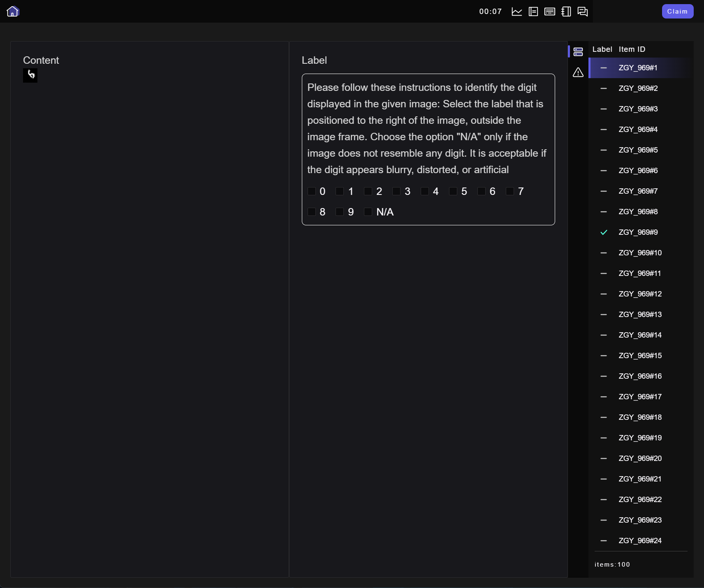Go to item ZGY_969#15

pyautogui.click(x=640, y=356)
